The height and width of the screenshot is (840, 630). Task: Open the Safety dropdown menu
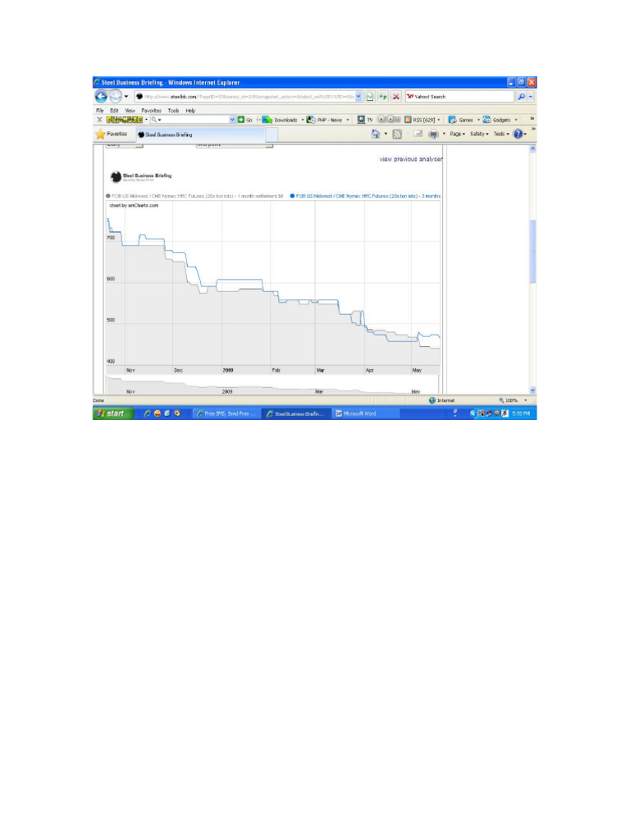pyautogui.click(x=479, y=134)
